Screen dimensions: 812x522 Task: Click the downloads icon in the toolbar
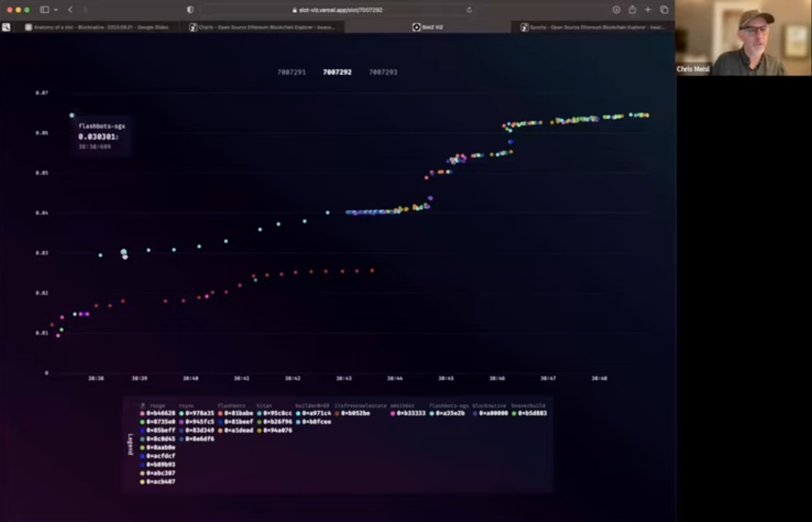tap(616, 10)
